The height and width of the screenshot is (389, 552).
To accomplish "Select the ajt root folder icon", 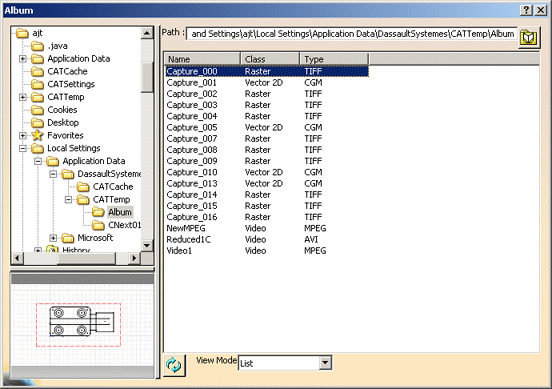I will 22,33.
